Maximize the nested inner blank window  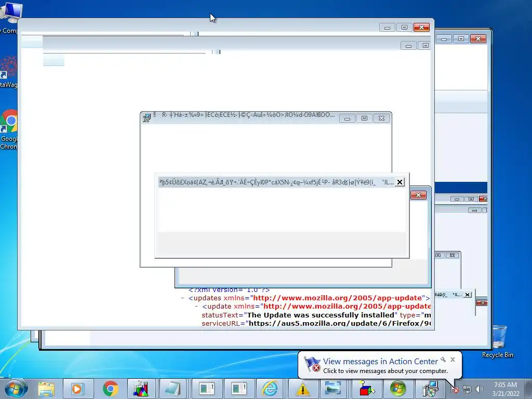point(425,45)
